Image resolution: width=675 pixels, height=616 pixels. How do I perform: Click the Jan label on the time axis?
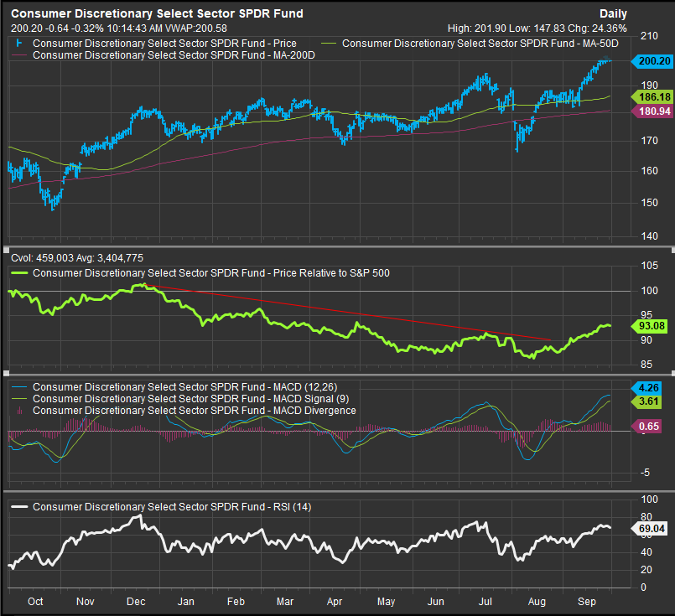[186, 602]
